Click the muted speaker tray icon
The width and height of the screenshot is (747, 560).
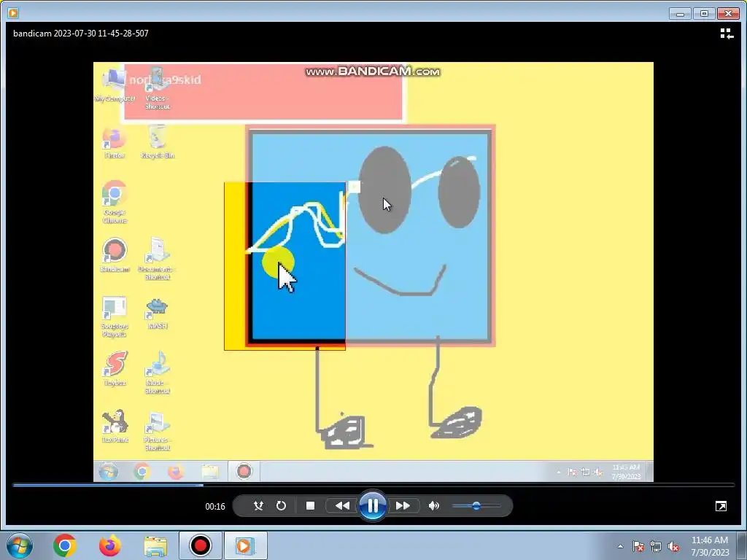(673, 546)
